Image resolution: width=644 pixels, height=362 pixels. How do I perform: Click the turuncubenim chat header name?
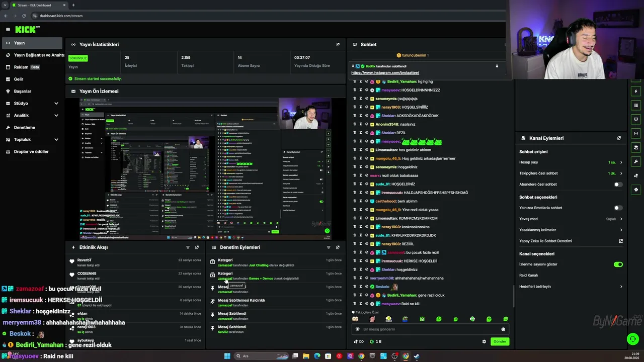[x=414, y=55]
